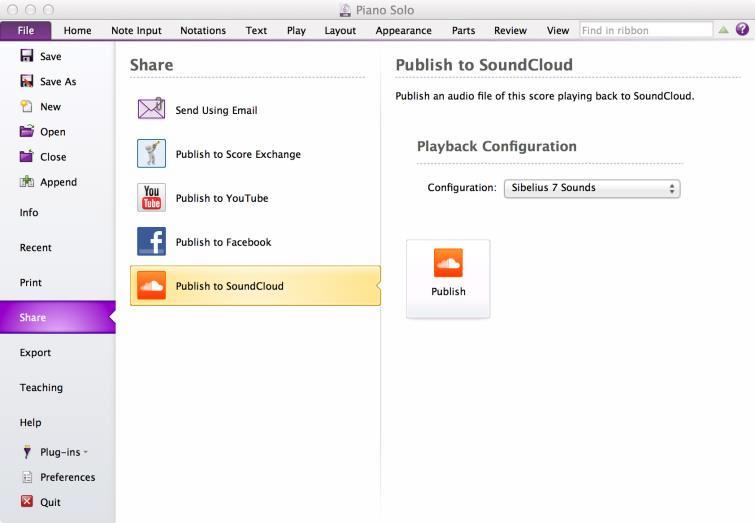The width and height of the screenshot is (755, 523).
Task: Switch to the Note Input tab
Action: coord(136,30)
